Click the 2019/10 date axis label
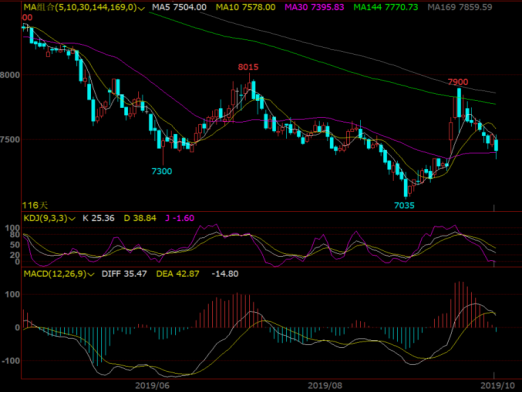Image resolution: width=522 pixels, height=393 pixels. (x=498, y=386)
